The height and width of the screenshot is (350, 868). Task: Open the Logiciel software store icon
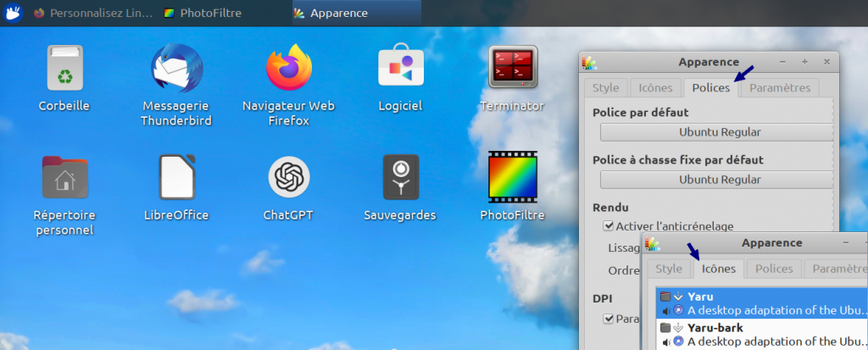click(400, 69)
